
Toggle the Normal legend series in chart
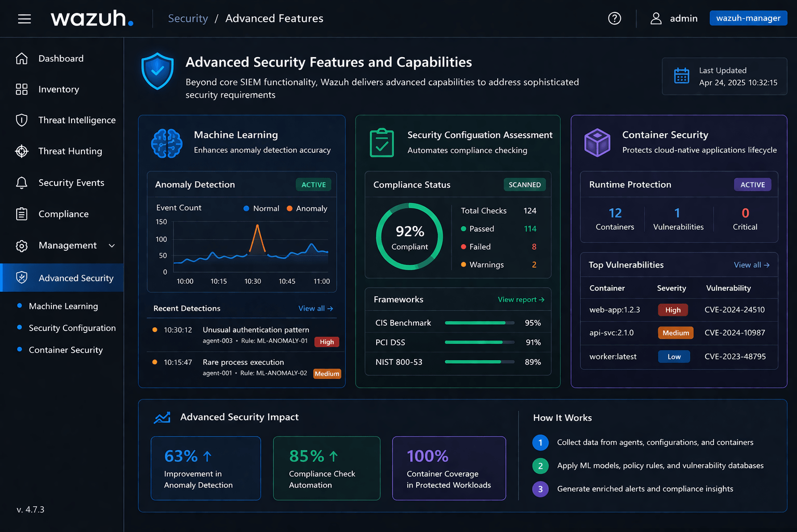[261, 208]
